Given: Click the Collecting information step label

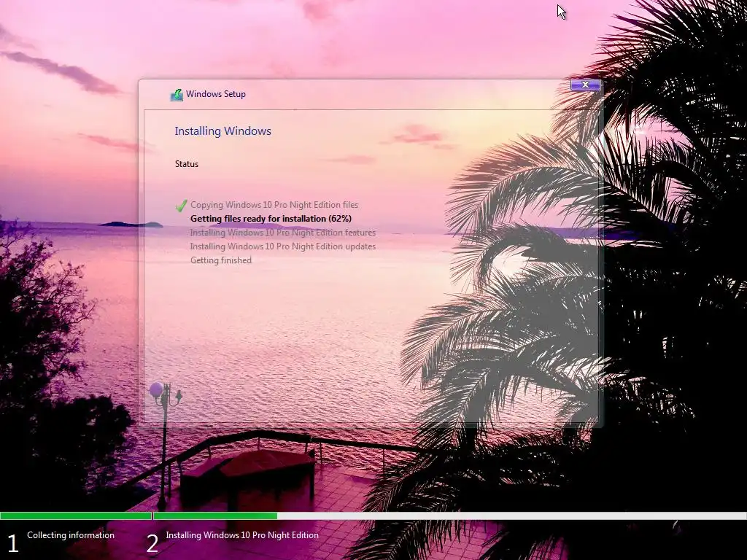Looking at the screenshot, I should pyautogui.click(x=71, y=535).
